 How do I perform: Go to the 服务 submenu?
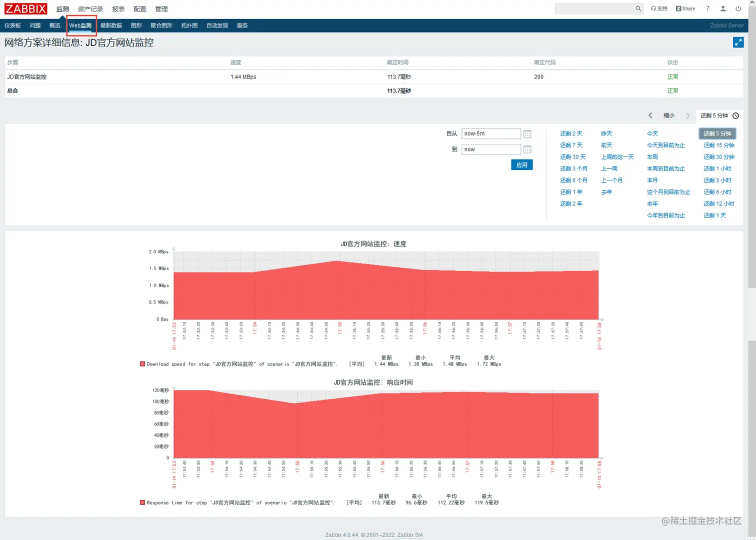coord(242,25)
